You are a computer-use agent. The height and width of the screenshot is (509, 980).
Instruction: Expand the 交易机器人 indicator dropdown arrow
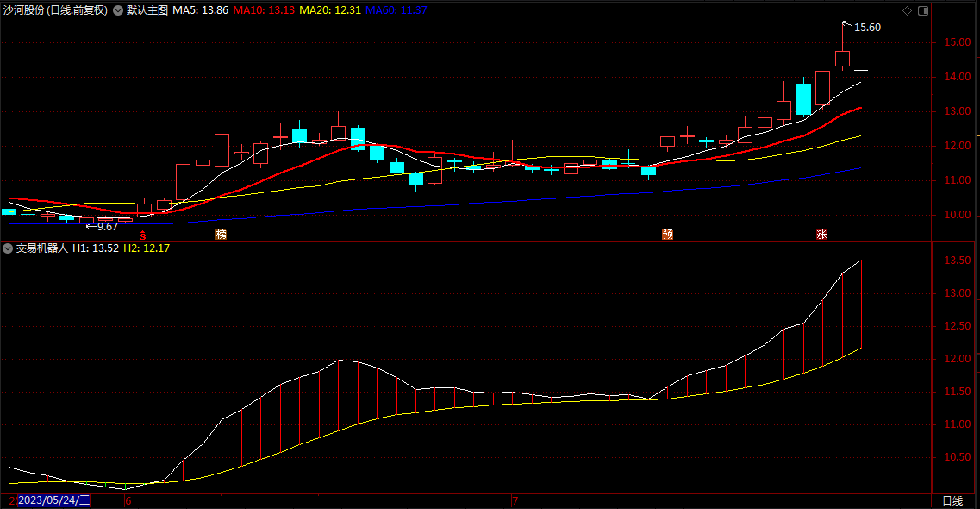8,248
